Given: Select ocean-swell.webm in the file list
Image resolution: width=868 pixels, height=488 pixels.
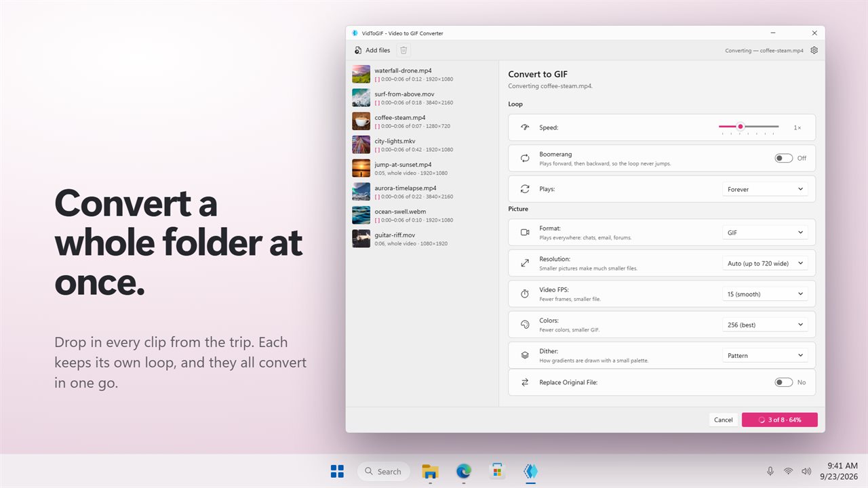Looking at the screenshot, I should pyautogui.click(x=422, y=216).
